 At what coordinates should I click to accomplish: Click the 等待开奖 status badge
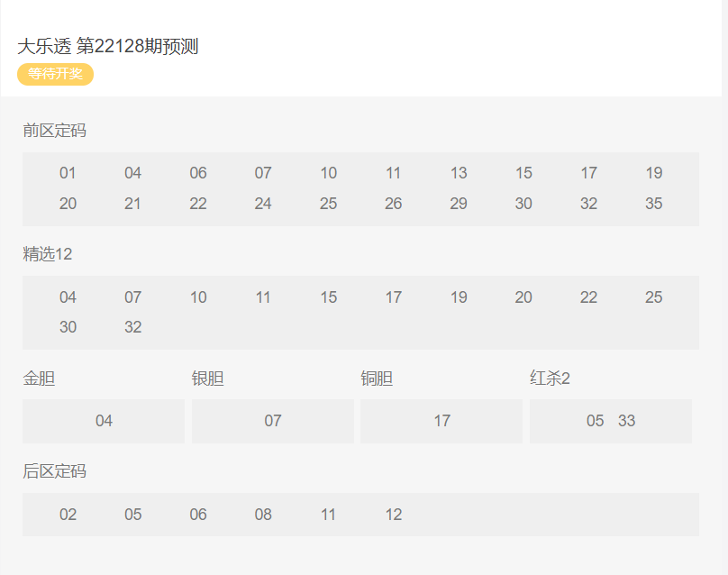click(x=55, y=74)
